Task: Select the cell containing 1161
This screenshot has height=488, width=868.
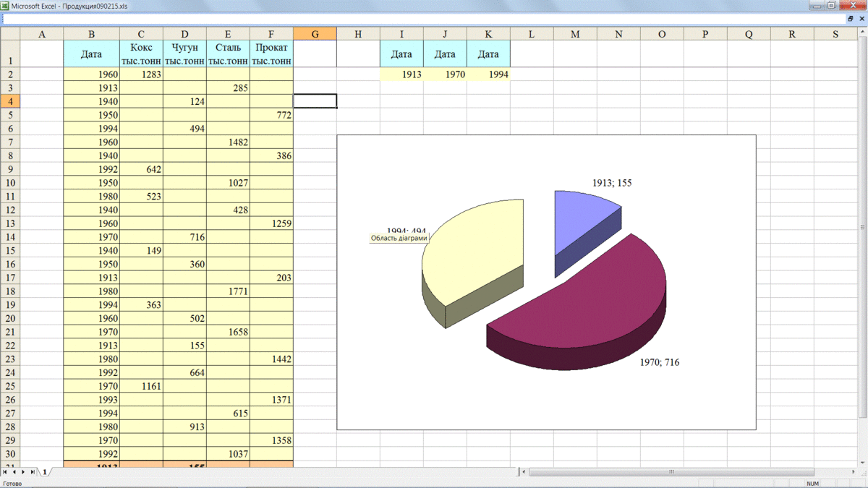Action: click(141, 386)
